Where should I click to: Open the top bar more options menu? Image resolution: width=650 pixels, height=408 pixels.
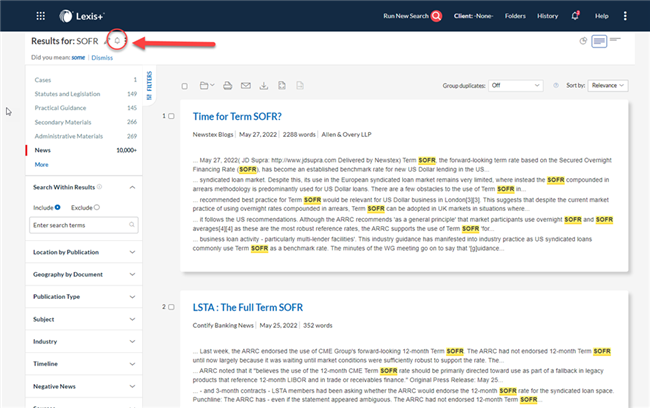(x=625, y=16)
